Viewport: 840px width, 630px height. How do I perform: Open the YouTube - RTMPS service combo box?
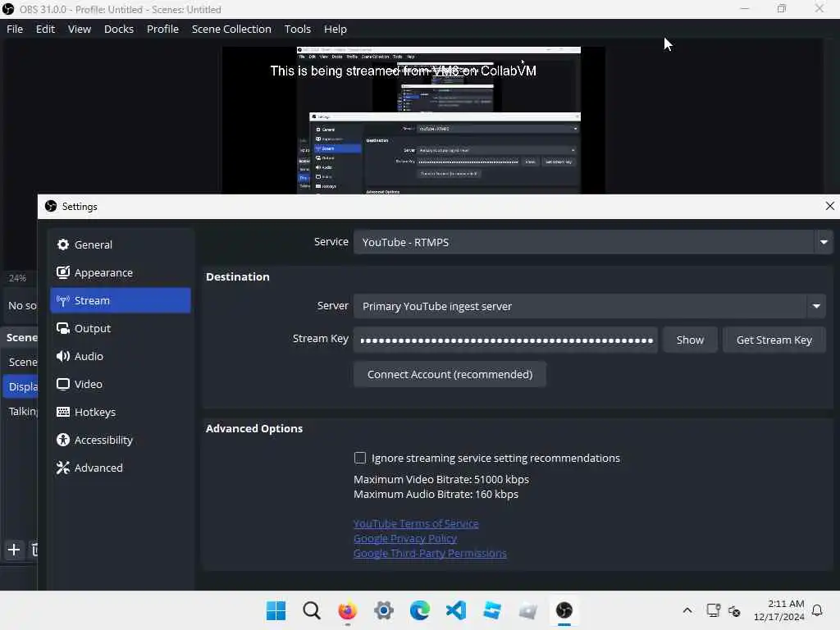[x=592, y=242]
